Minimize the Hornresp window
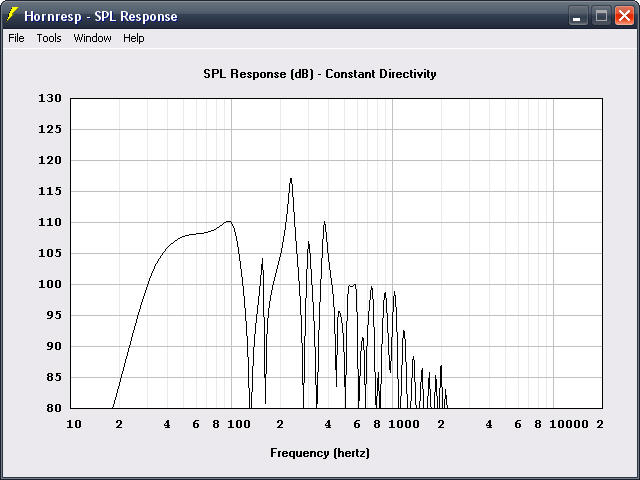Screen dimensions: 640x480 click(578, 16)
